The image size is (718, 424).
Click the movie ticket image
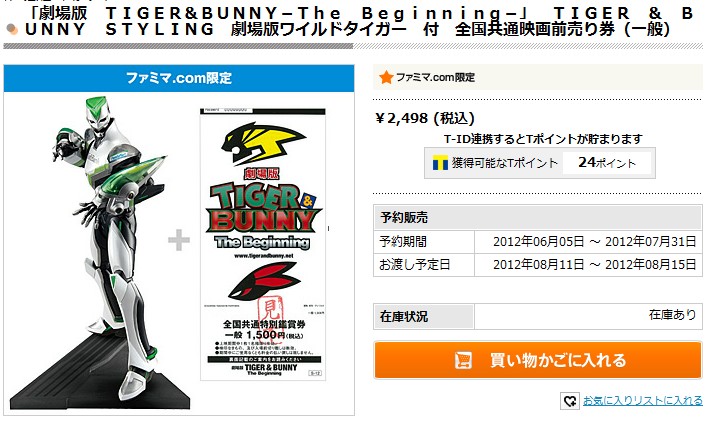pyautogui.click(x=263, y=244)
